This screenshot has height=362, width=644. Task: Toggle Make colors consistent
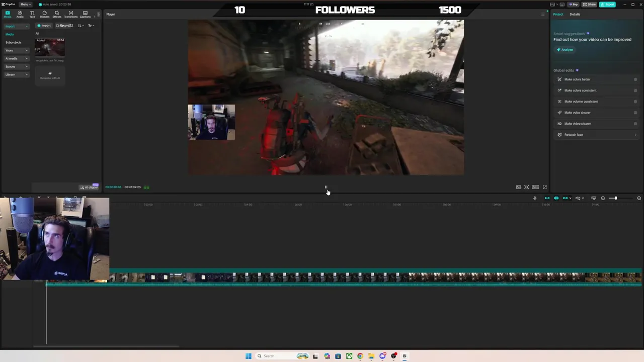point(635,90)
